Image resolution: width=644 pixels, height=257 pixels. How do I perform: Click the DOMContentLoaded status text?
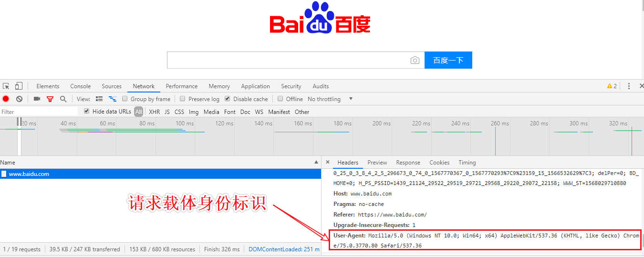284,249
